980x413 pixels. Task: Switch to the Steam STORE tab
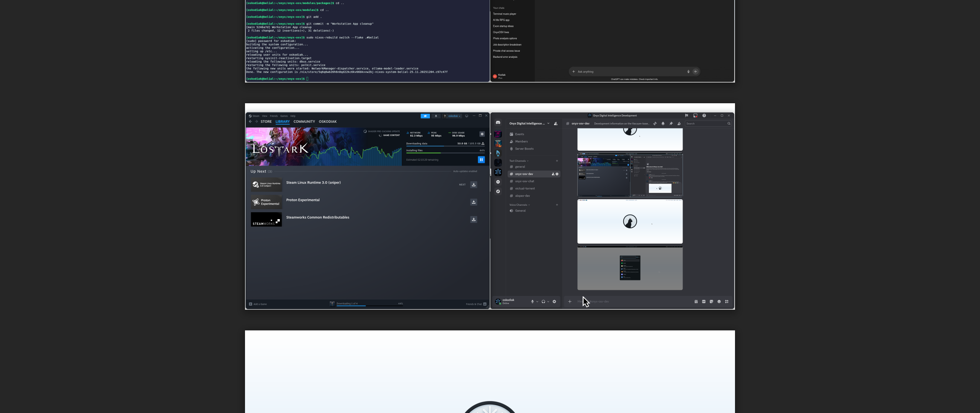tap(266, 121)
